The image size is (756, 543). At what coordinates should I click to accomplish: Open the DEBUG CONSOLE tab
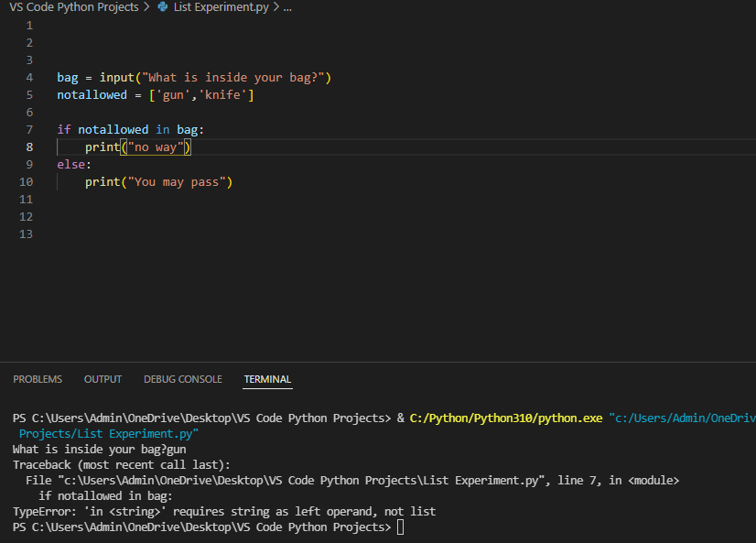[183, 379]
